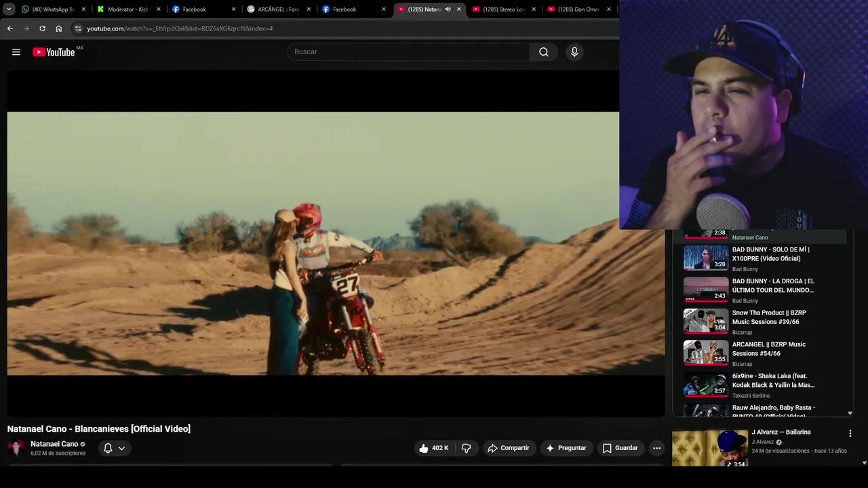
Task: Switch to the Don Omar YouTube tab
Action: pyautogui.click(x=578, y=9)
